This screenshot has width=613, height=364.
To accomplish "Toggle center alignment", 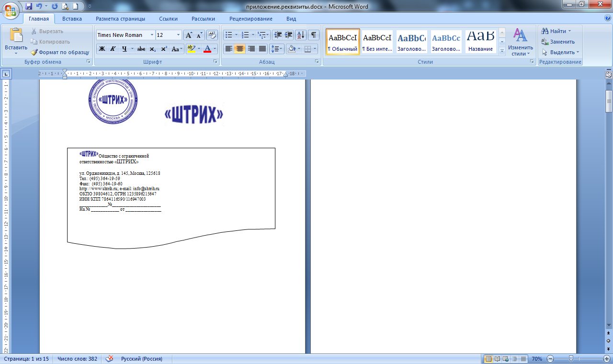I will pyautogui.click(x=240, y=49).
